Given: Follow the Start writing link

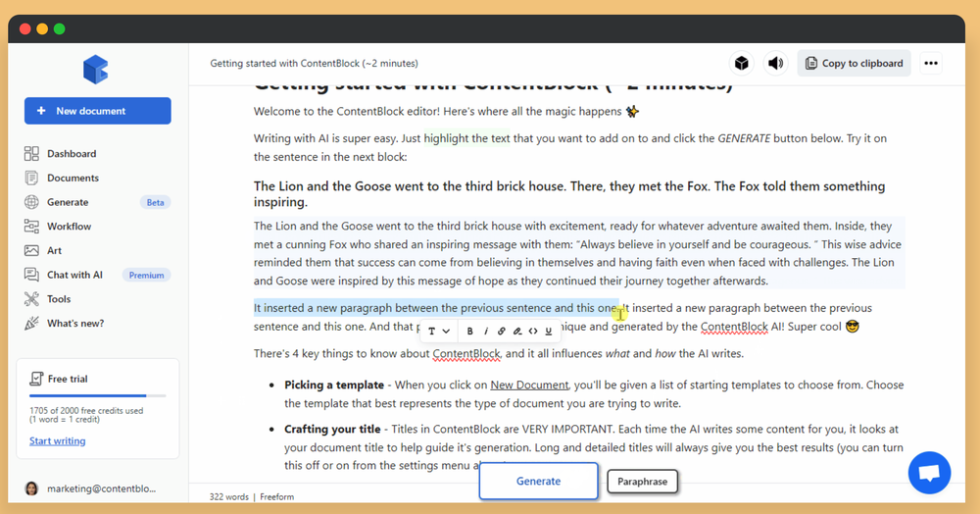Looking at the screenshot, I should (x=58, y=440).
